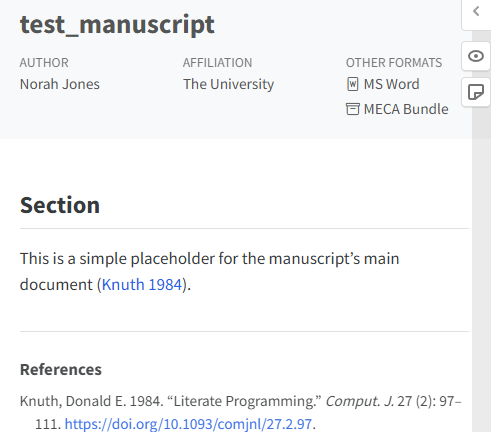The height and width of the screenshot is (432, 491).
Task: Click the OTHER FORMATS label
Action: tap(394, 63)
